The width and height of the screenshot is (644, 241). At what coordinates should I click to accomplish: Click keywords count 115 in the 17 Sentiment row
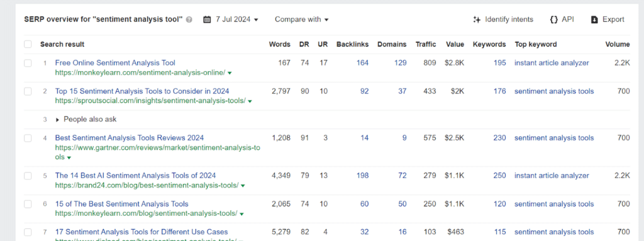pyautogui.click(x=500, y=232)
